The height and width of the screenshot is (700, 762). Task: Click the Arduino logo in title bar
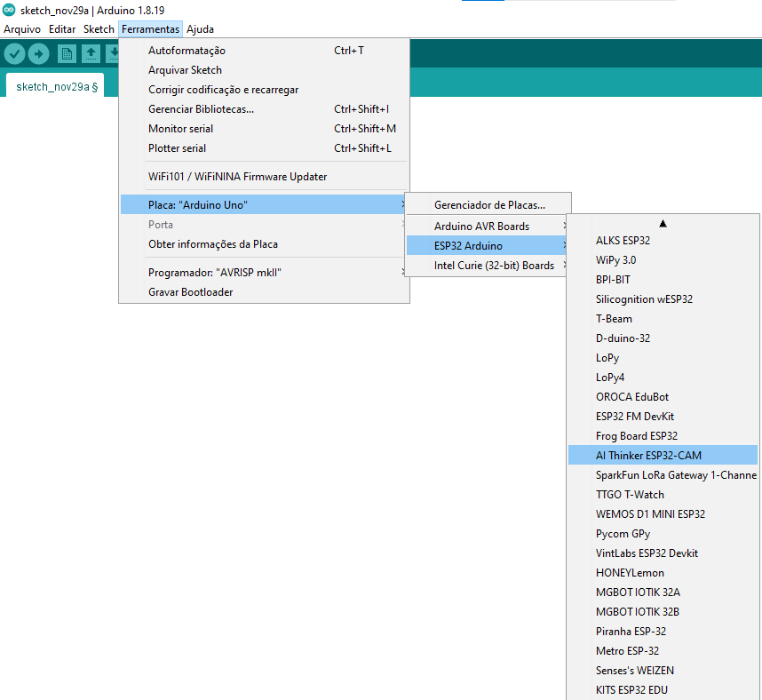(9, 10)
